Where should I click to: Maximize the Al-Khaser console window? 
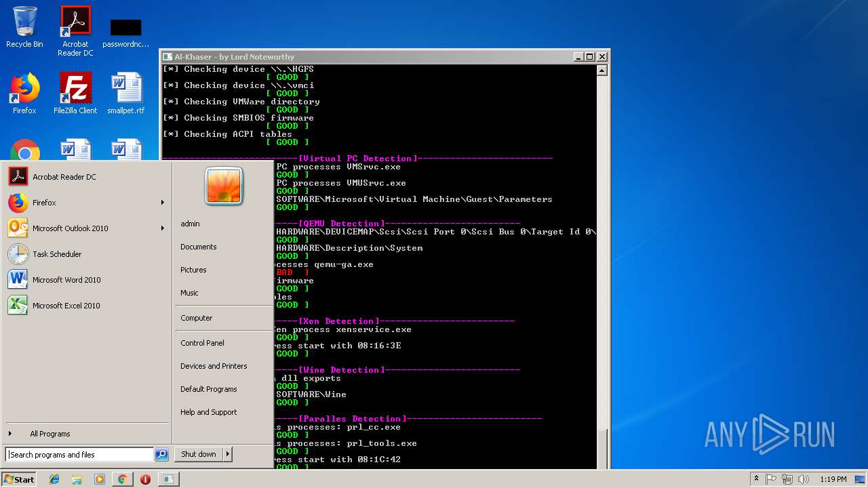click(589, 57)
